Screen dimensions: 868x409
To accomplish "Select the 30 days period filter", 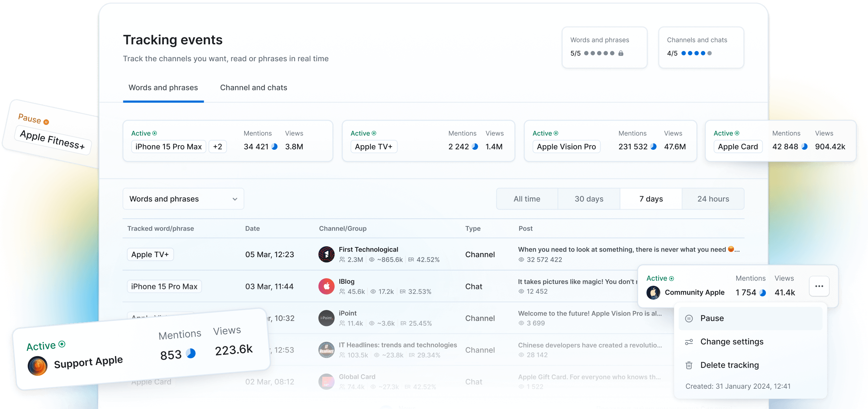I will (589, 199).
